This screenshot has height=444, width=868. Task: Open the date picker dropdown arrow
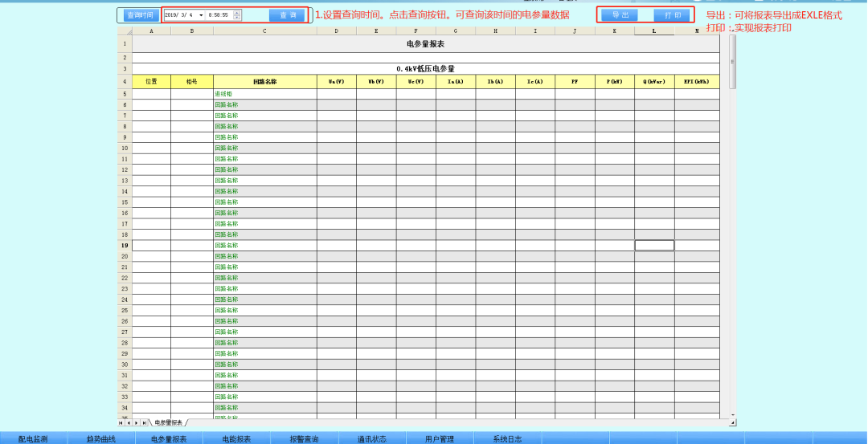click(x=200, y=15)
